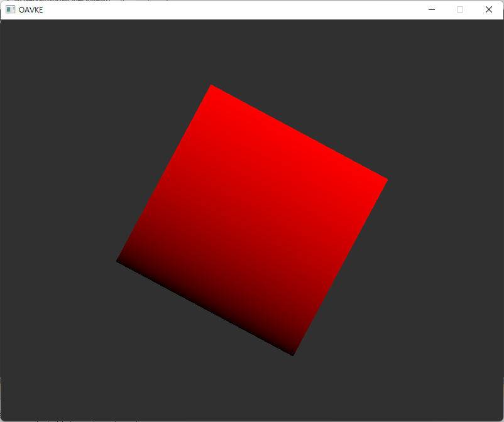
Task: Close the OAVKE window
Action: coord(489,9)
